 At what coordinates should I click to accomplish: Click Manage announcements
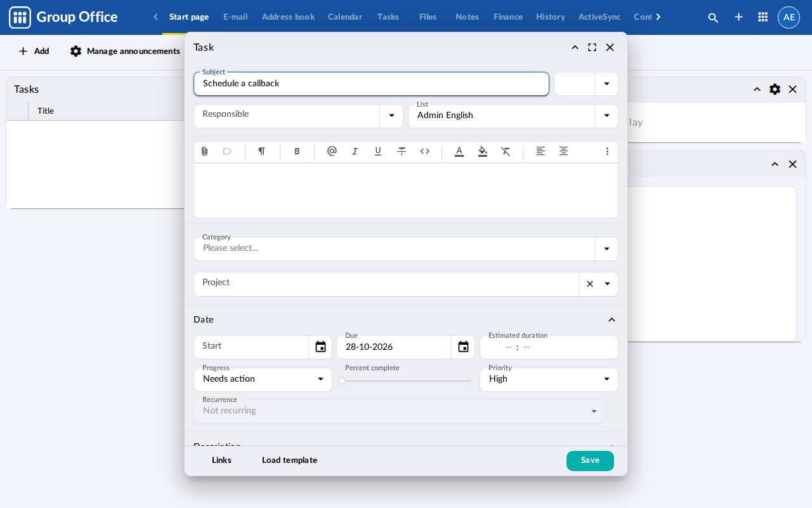[125, 51]
